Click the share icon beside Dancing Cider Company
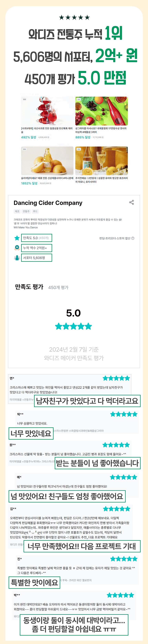This screenshot has height=644, width=148. pyautogui.click(x=131, y=202)
